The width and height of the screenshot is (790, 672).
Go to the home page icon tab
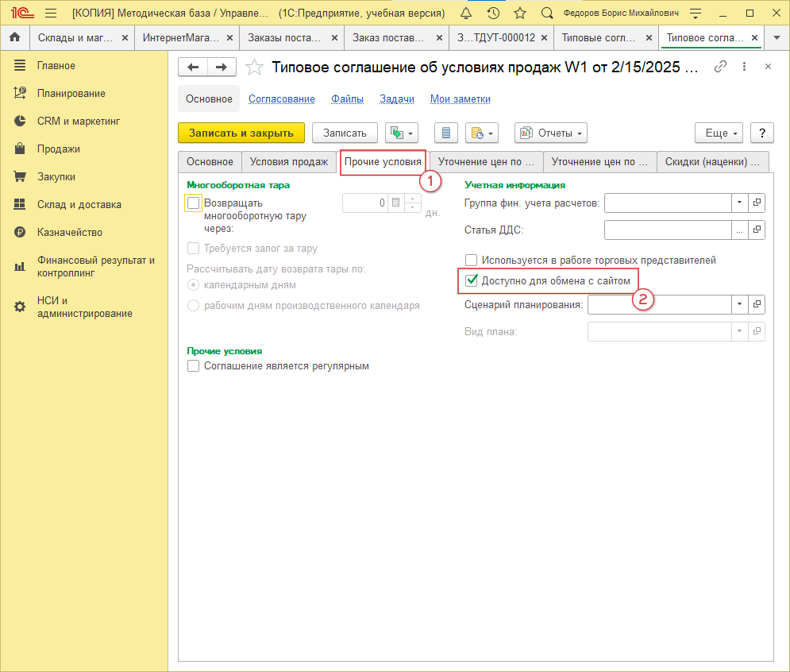pos(14,37)
